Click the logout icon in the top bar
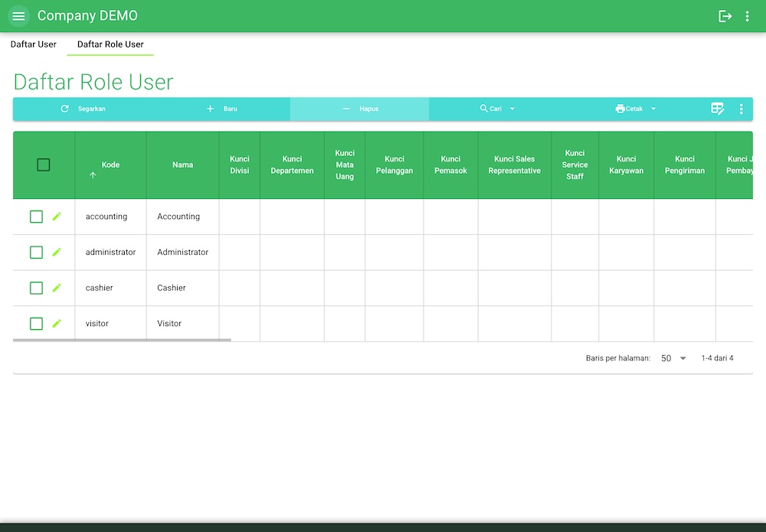Screen dimensions: 766x532 point(725,15)
